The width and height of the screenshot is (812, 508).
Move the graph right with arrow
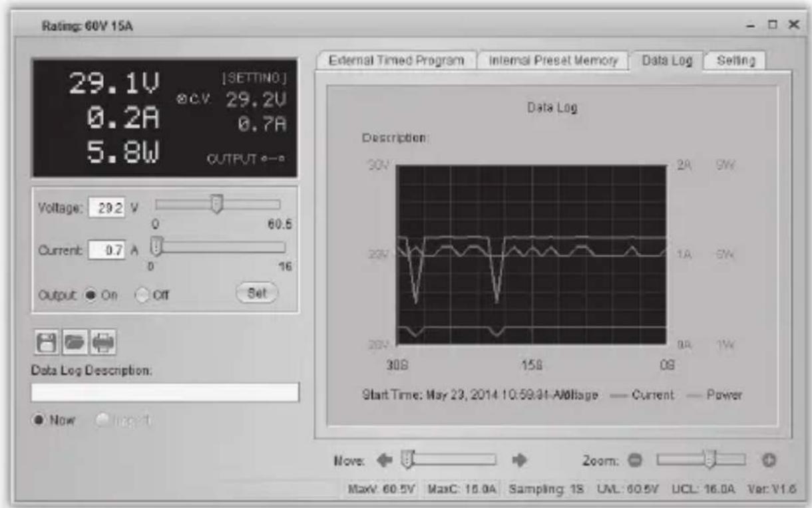click(520, 459)
